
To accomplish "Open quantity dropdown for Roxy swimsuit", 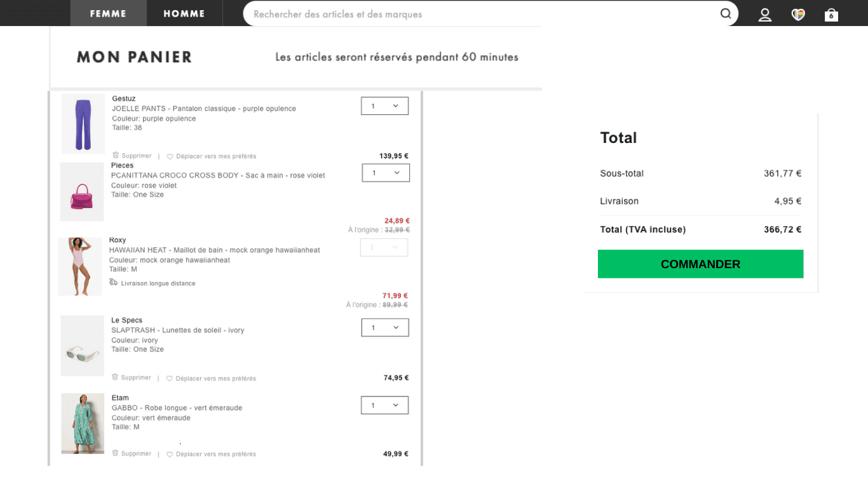I will (384, 248).
